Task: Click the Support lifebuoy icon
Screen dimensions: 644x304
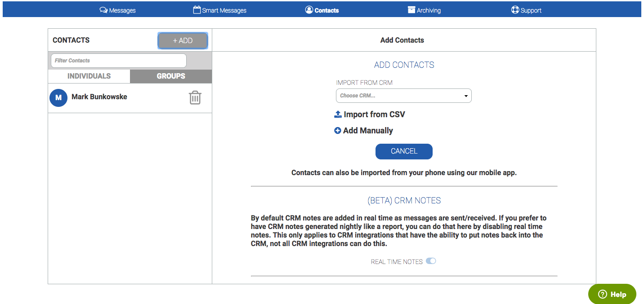Action: tap(515, 10)
